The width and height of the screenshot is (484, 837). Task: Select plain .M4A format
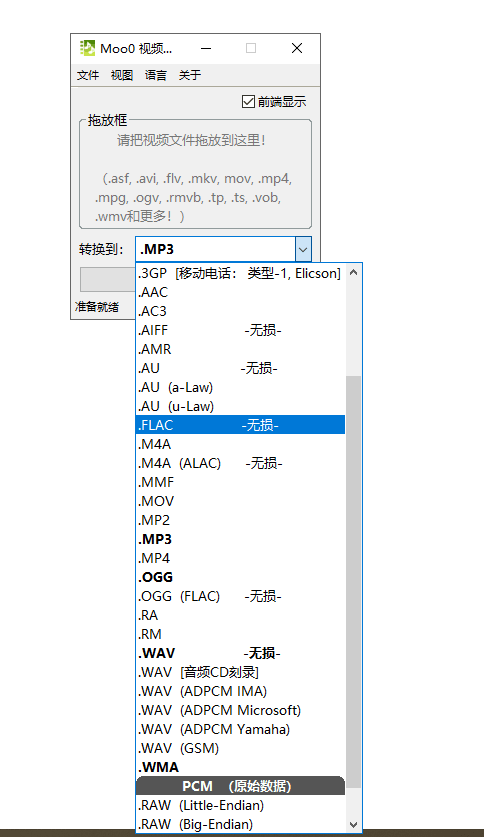coord(241,444)
